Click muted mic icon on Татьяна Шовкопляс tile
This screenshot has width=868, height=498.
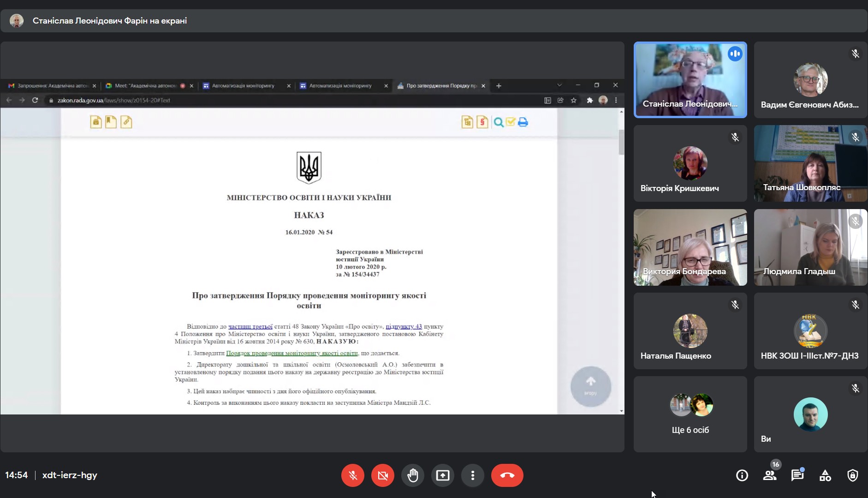[856, 138]
